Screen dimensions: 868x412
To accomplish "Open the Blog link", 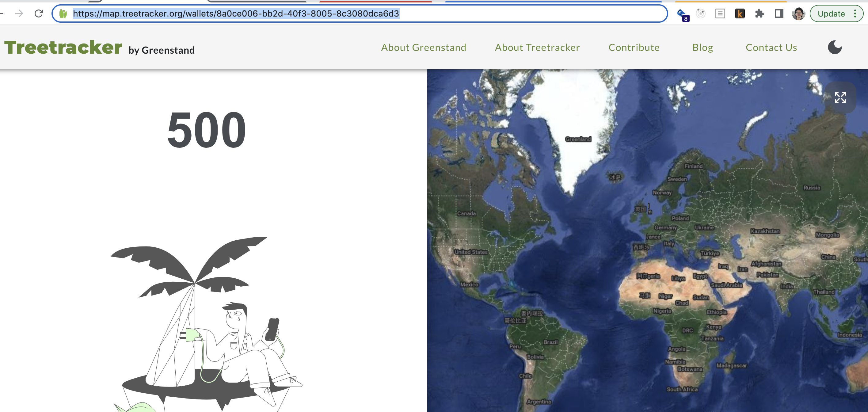I will click(702, 48).
